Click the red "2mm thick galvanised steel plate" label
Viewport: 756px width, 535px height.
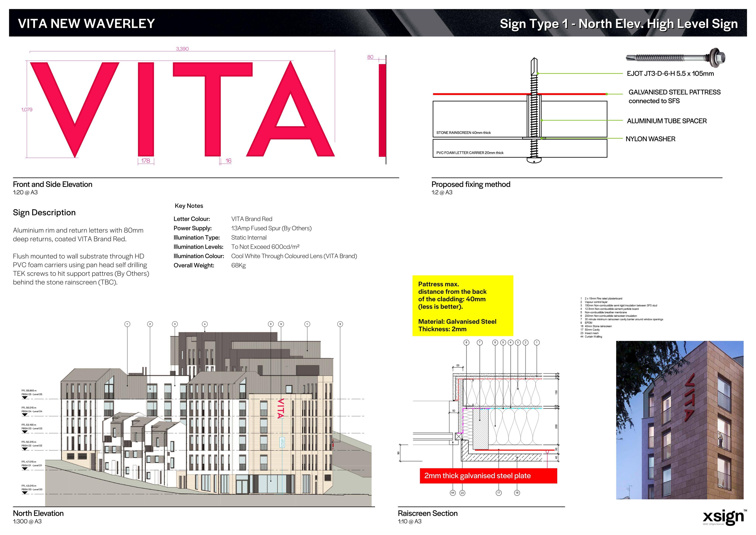click(x=488, y=476)
